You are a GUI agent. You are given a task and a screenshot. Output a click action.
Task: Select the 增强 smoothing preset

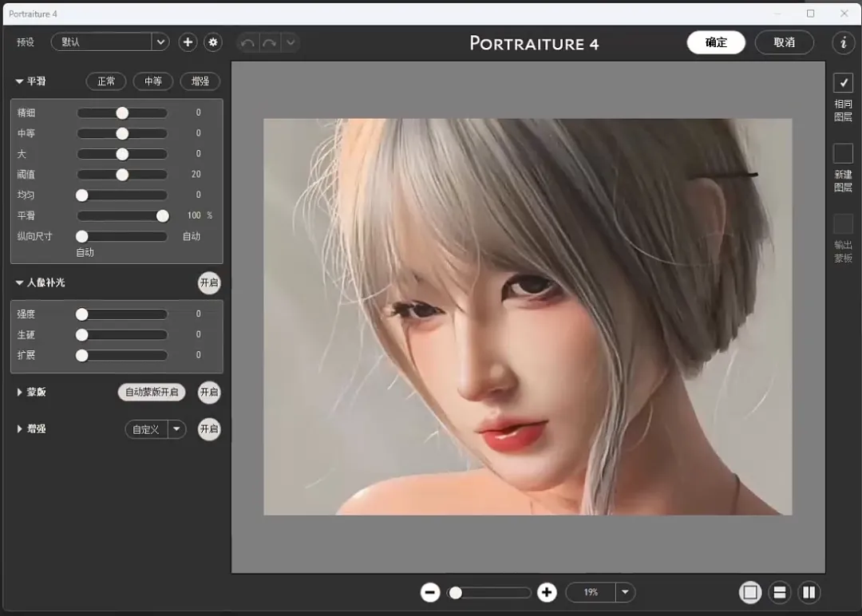coord(200,81)
